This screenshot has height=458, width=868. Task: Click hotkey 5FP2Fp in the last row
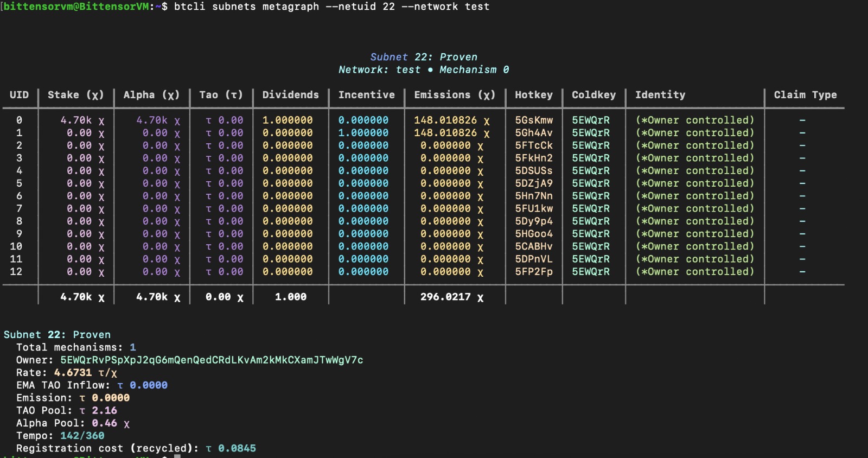pos(534,271)
